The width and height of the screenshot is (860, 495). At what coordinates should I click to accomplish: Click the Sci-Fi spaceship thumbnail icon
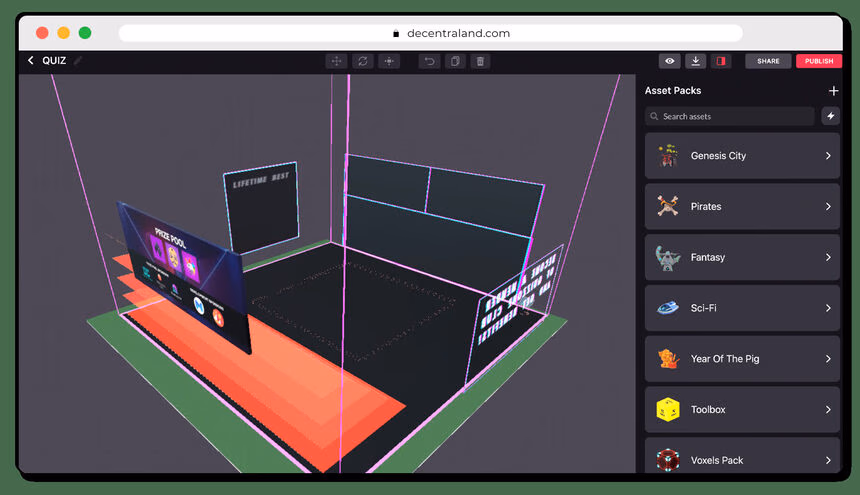tap(667, 308)
